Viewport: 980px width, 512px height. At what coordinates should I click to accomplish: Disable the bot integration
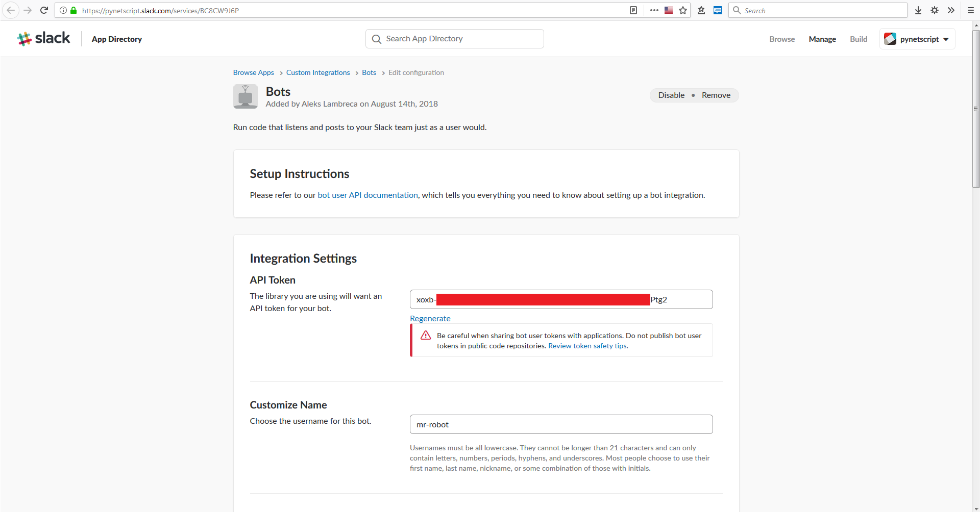point(671,95)
